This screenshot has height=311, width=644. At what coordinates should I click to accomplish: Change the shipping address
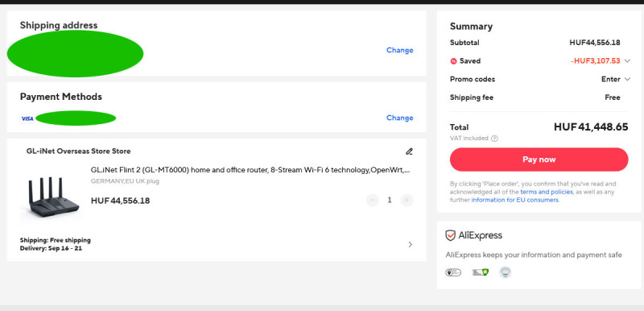tap(399, 50)
